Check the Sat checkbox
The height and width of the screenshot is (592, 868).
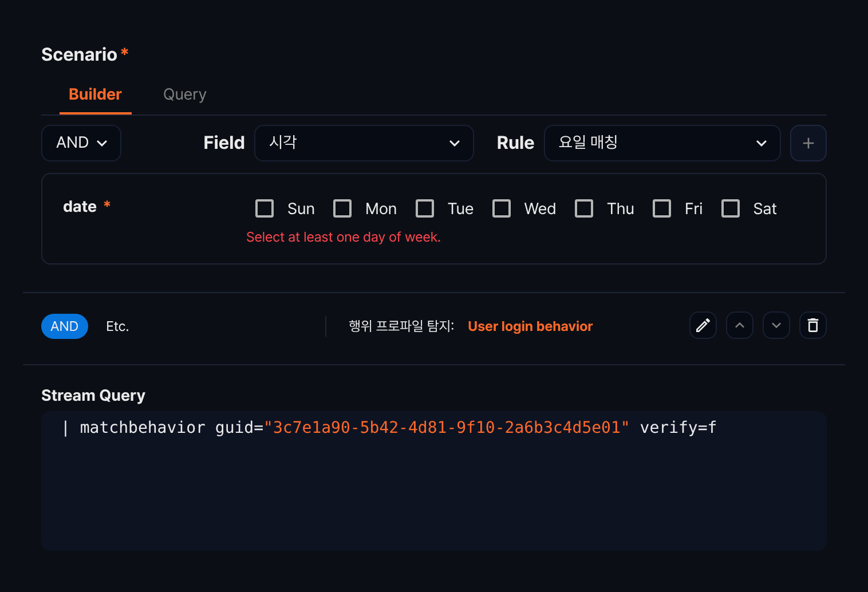pos(731,208)
